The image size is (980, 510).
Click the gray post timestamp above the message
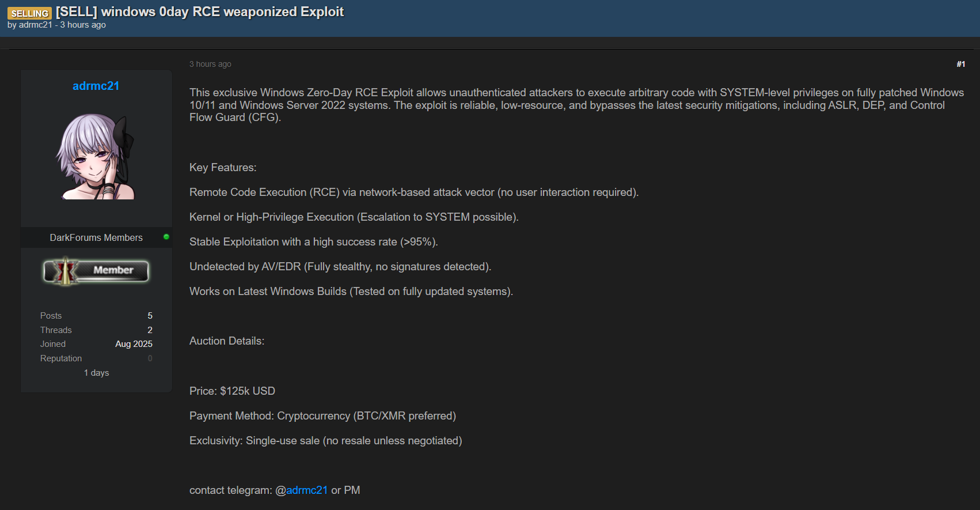pos(210,64)
